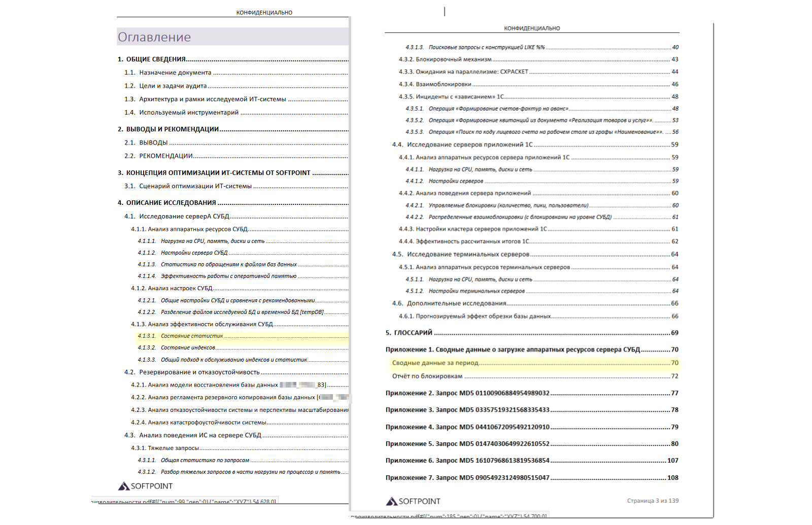
Task: Open '4.3. Анализ поведения ИС на сервере СУБД'
Action: pos(236,435)
